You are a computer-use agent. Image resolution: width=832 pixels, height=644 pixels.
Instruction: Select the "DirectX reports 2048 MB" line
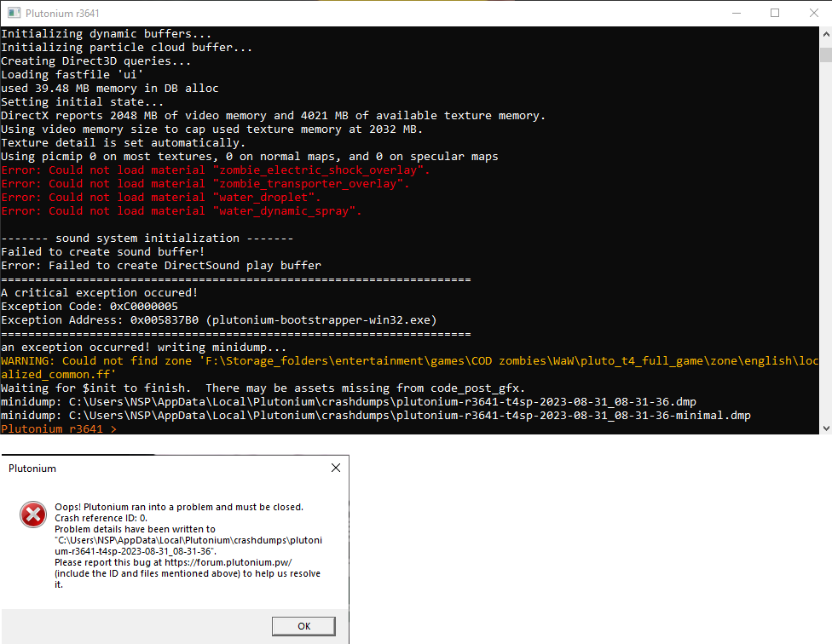[274, 116]
